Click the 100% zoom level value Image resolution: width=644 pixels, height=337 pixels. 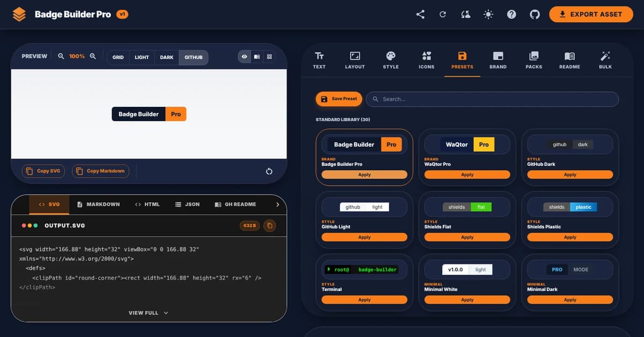pos(77,56)
